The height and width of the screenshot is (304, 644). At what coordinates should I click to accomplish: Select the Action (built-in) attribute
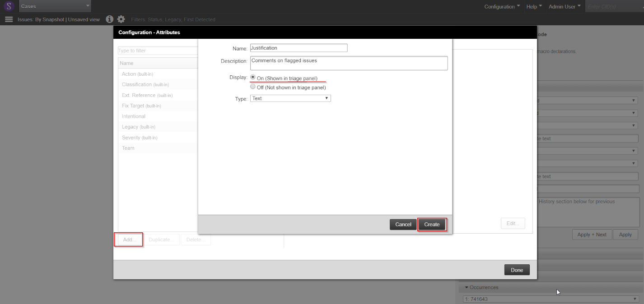click(x=158, y=74)
